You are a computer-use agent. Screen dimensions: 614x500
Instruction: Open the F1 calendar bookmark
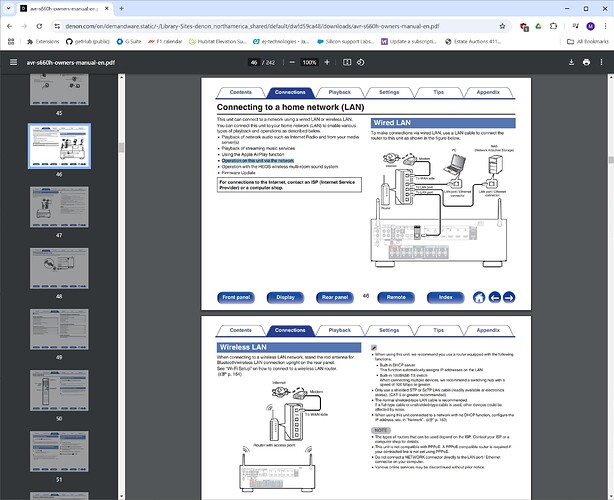click(165, 41)
